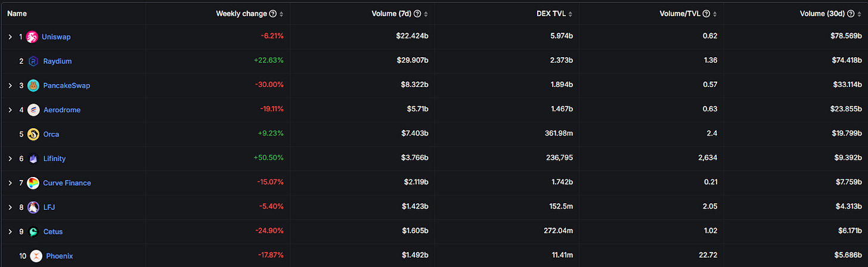Select Lifinity's 236,795 DEX TVL value
The image size is (868, 267).
point(559,159)
